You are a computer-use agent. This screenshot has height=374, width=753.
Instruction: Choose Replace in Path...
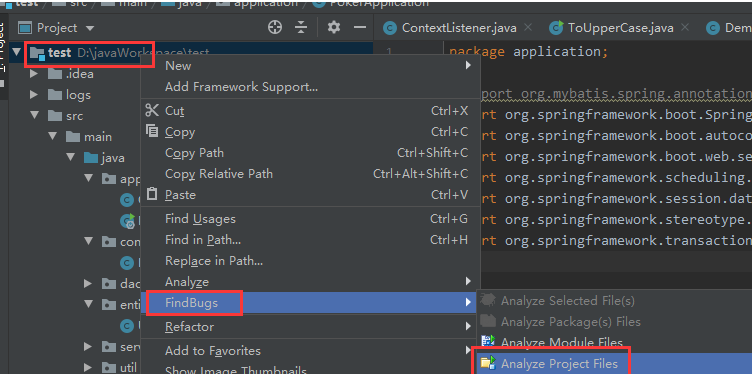click(310, 261)
